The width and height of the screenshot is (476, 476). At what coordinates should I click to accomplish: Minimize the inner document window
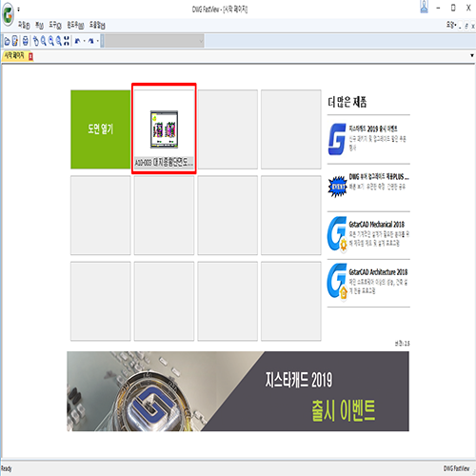click(461, 27)
